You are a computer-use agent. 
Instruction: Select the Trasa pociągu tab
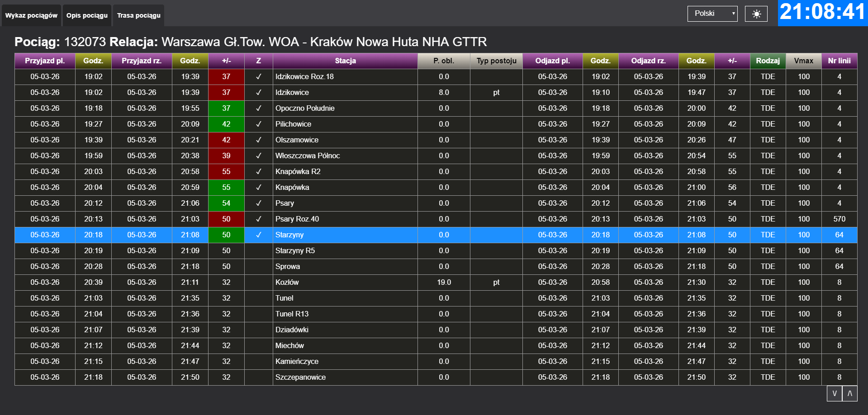click(138, 15)
